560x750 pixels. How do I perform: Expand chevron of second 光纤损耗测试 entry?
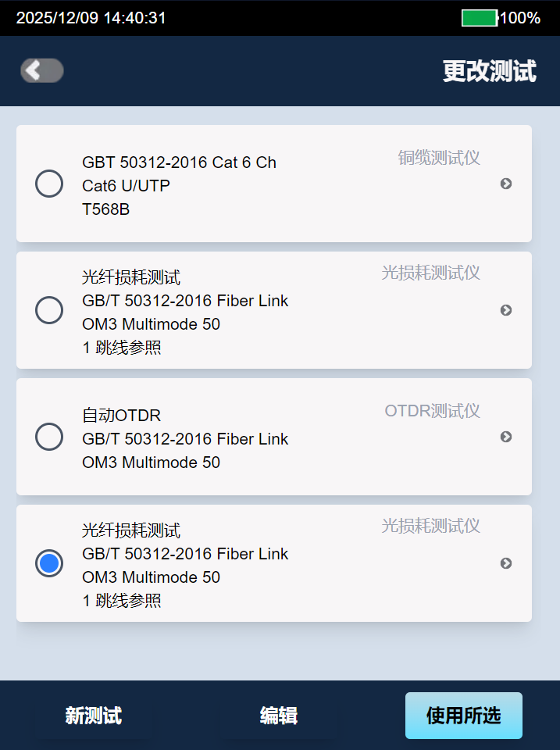[506, 310]
